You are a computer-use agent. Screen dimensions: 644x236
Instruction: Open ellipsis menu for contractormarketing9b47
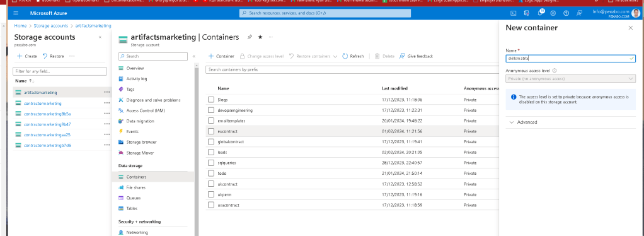click(x=106, y=124)
